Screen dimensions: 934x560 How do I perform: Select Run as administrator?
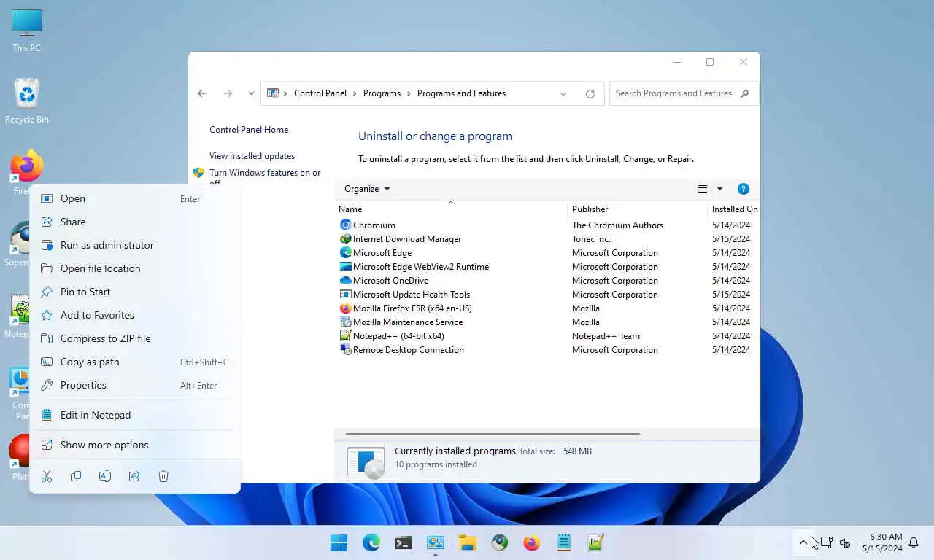click(x=135, y=245)
